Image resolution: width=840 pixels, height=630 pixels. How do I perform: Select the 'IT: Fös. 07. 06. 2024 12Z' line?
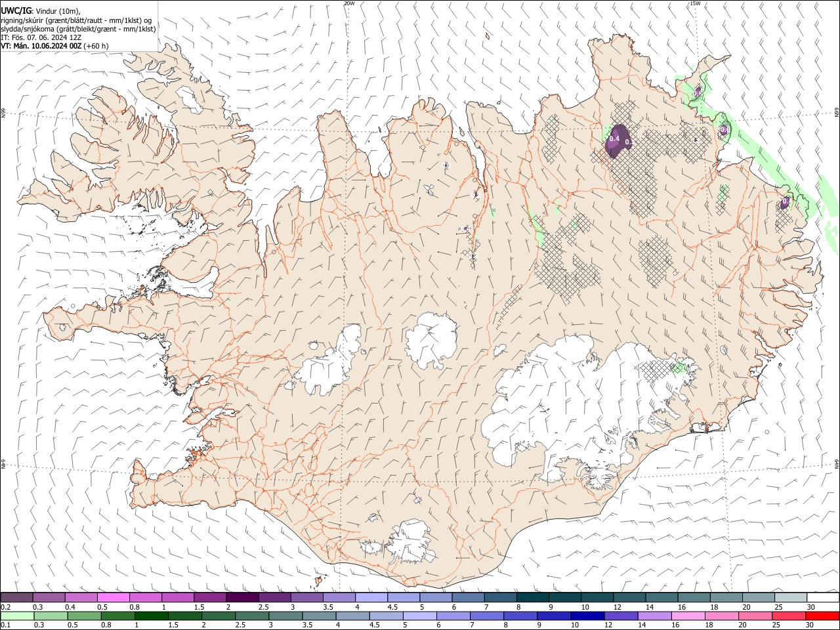click(x=41, y=37)
